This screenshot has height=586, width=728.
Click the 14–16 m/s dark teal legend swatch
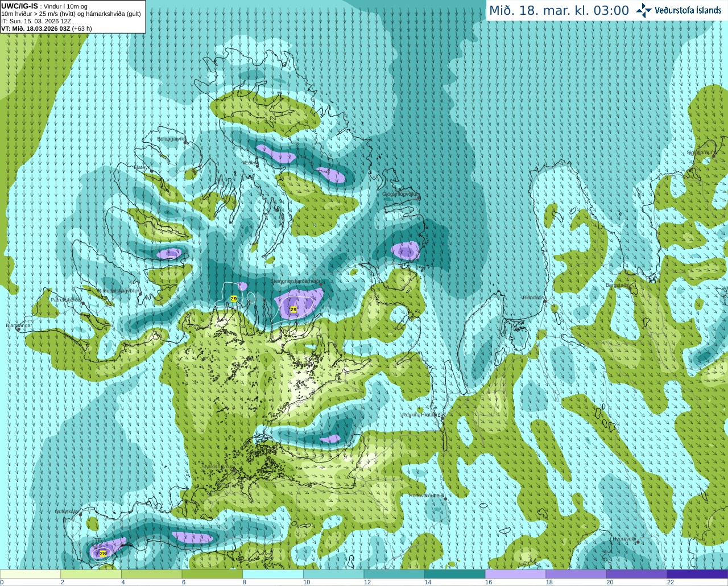(455, 574)
